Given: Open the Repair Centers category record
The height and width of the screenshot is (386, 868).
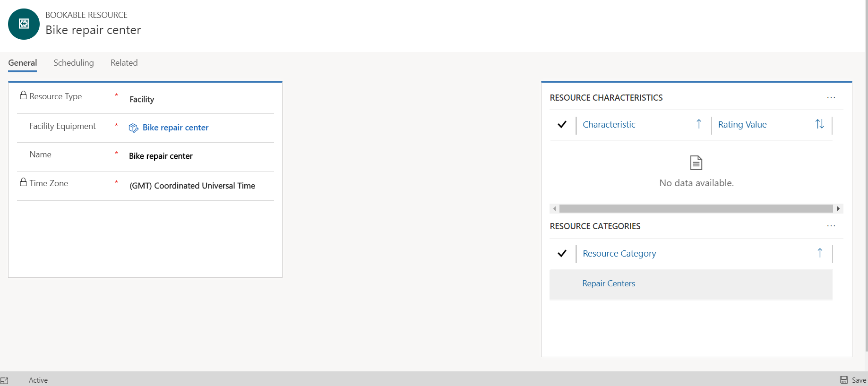Looking at the screenshot, I should [x=608, y=283].
